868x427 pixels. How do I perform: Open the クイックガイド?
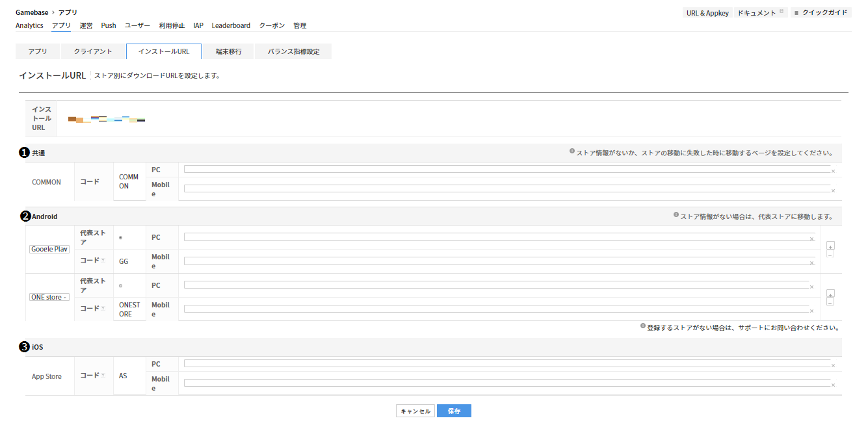point(821,13)
